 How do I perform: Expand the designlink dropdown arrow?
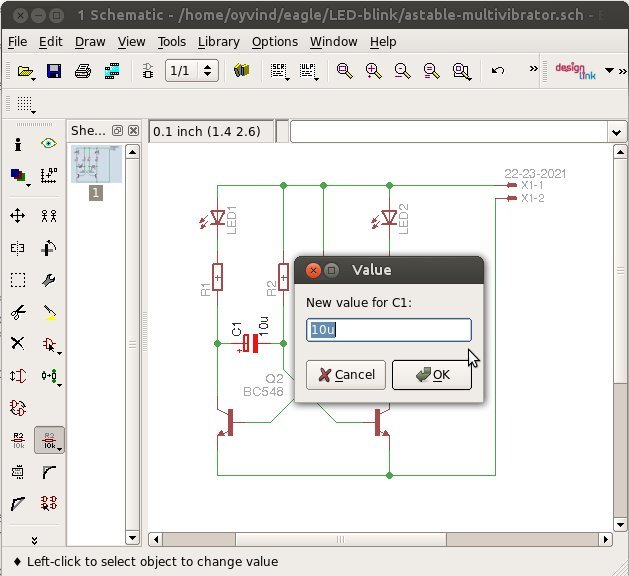pos(609,71)
